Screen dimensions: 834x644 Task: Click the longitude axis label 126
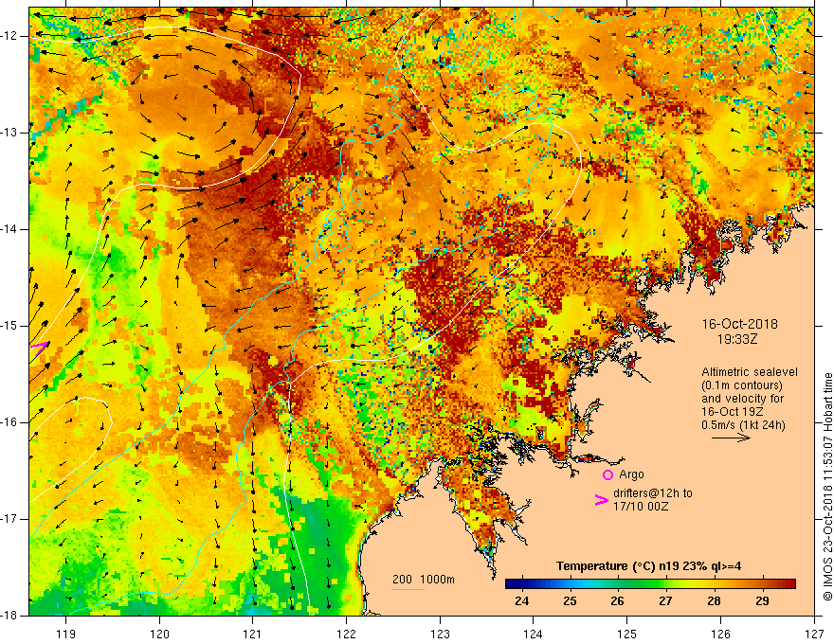pyautogui.click(x=720, y=634)
